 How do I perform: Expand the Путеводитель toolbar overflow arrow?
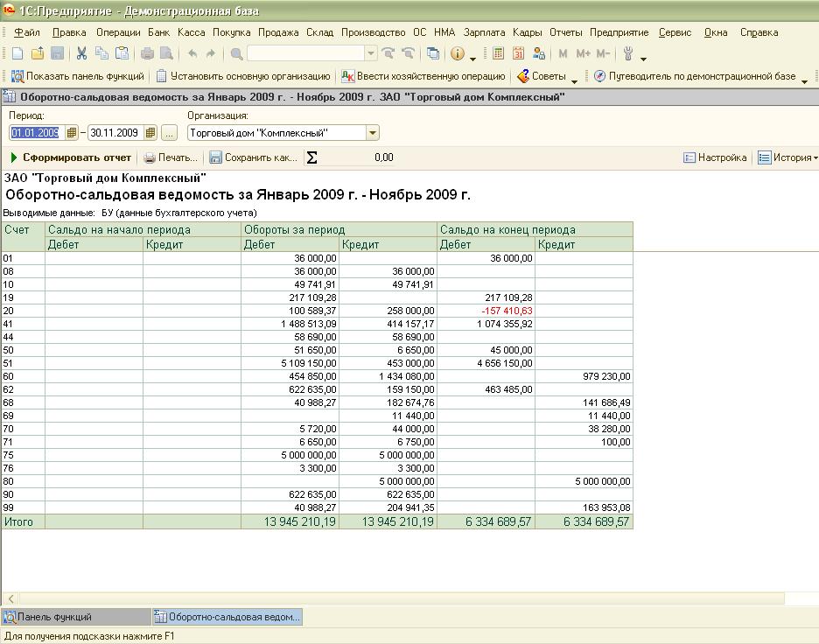[x=804, y=81]
